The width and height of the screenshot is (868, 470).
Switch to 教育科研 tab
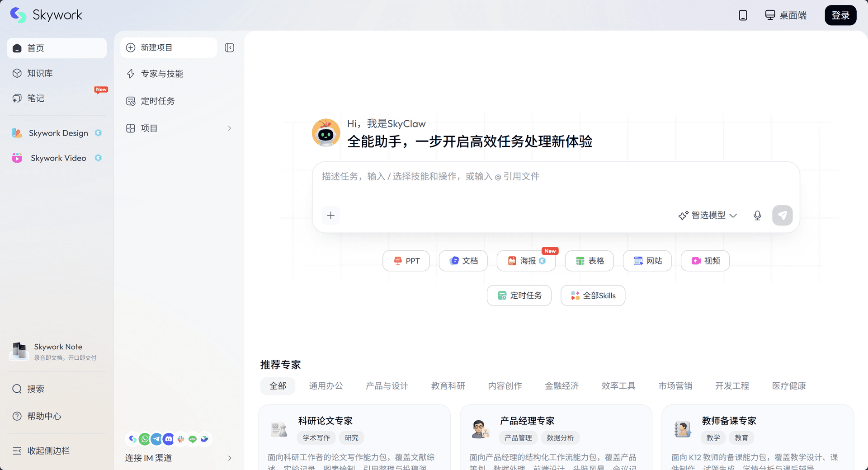[448, 386]
